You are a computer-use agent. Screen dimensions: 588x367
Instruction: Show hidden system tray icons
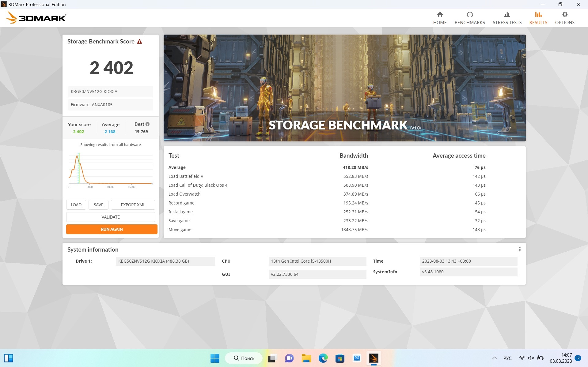pyautogui.click(x=494, y=358)
